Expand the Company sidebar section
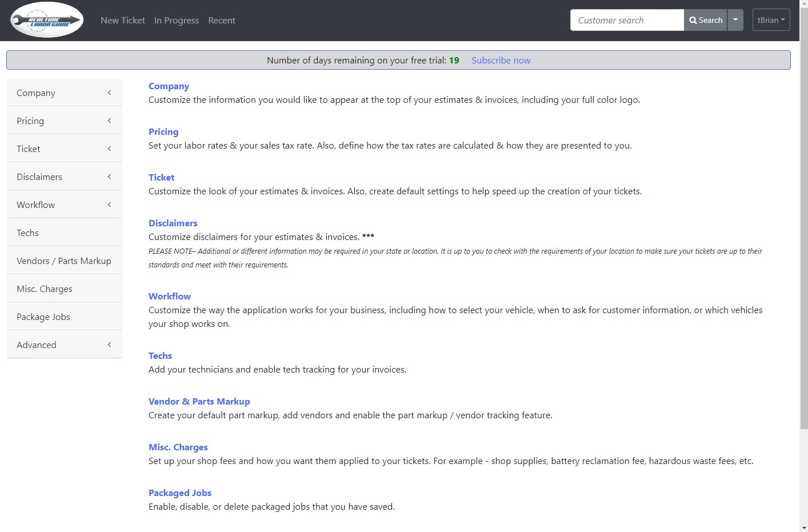 [65, 93]
